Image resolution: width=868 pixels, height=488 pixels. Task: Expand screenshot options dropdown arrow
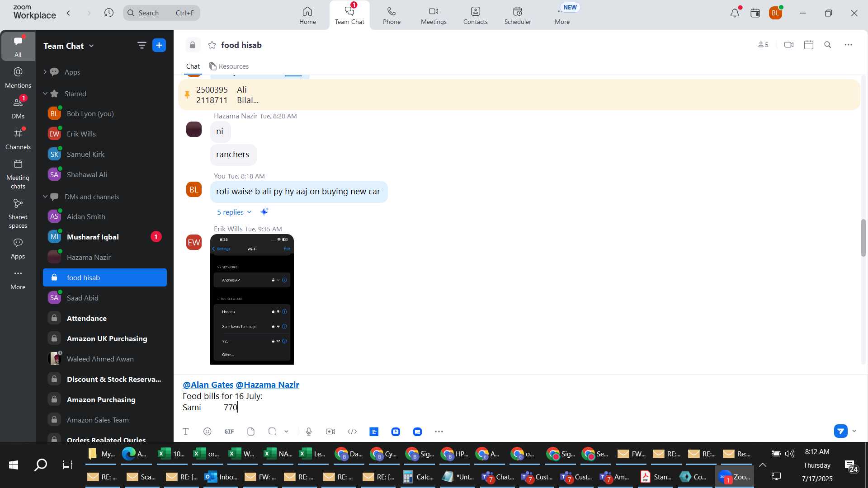coord(286,432)
